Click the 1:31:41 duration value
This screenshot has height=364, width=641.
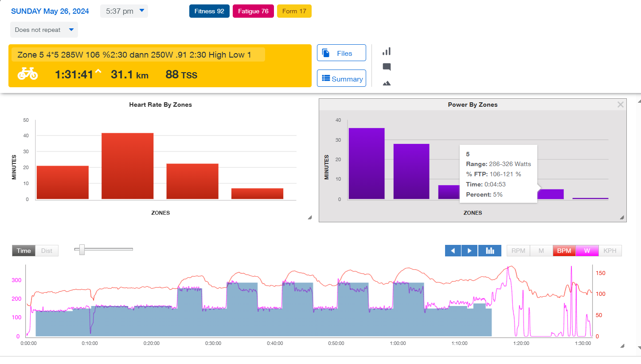(x=74, y=74)
